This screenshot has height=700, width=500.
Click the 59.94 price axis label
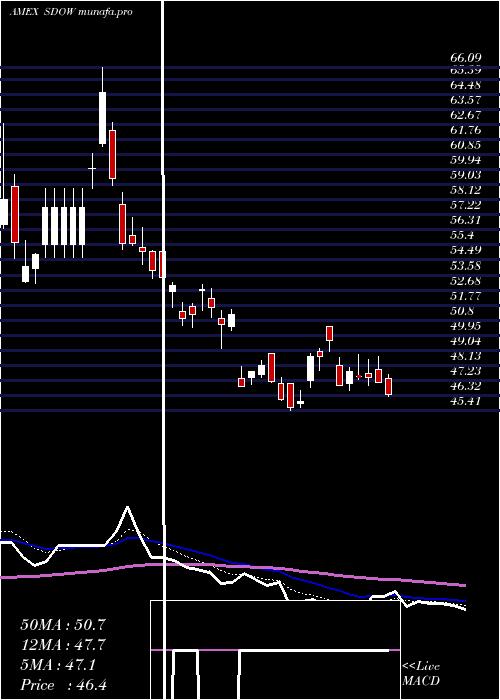[x=465, y=160]
